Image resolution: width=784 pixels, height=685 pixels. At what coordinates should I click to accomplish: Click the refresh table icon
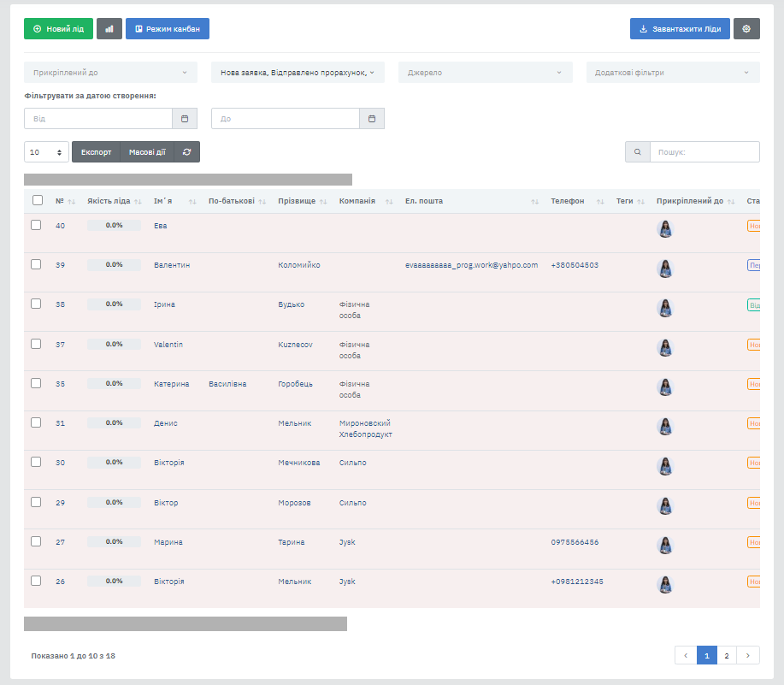tap(187, 152)
